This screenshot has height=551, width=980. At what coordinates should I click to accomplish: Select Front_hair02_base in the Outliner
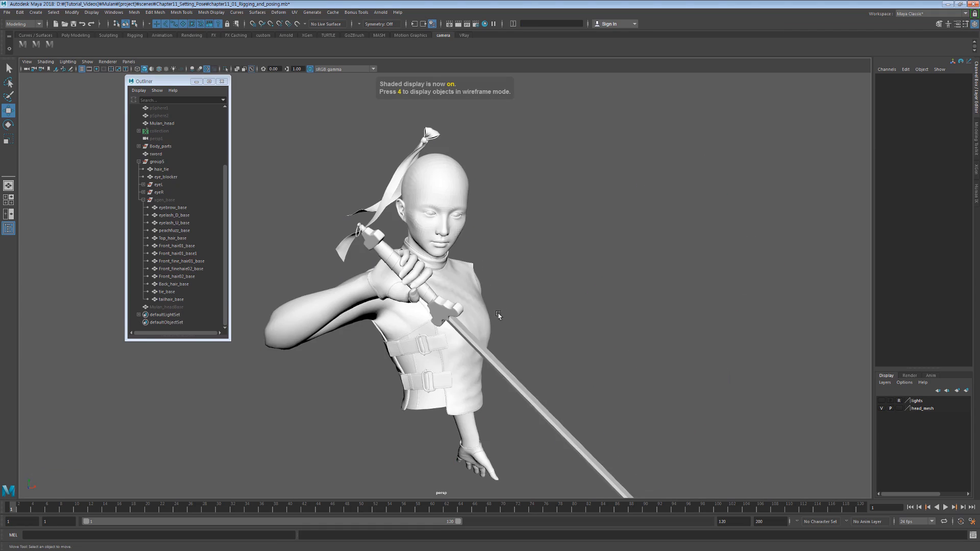(176, 277)
